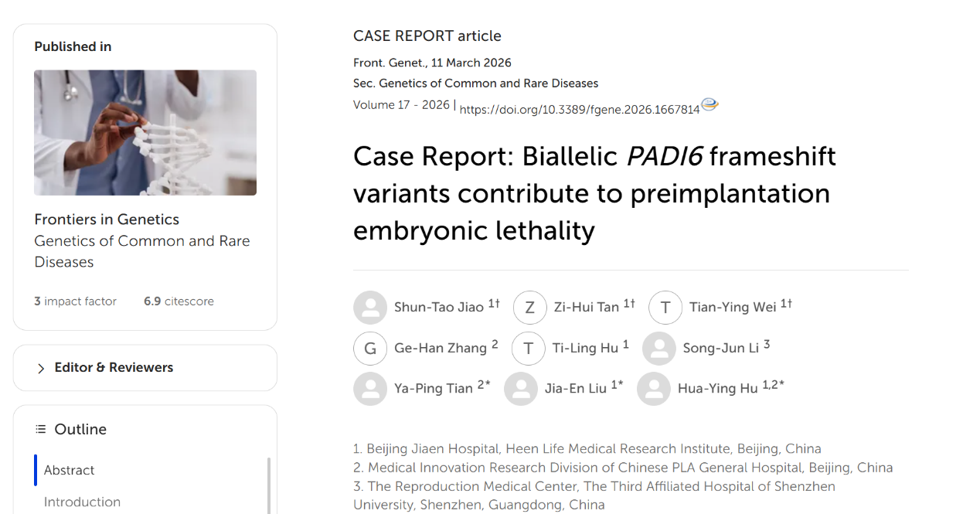Click the T avatar for Ti-Ling Hu
The width and height of the screenshot is (980, 514).
pyautogui.click(x=529, y=349)
